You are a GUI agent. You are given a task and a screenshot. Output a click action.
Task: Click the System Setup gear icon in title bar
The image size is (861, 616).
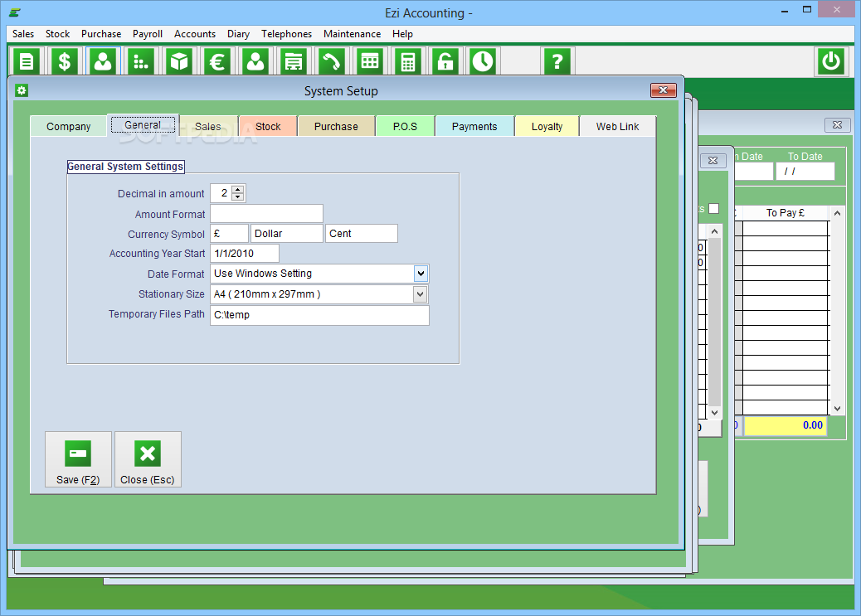point(22,90)
